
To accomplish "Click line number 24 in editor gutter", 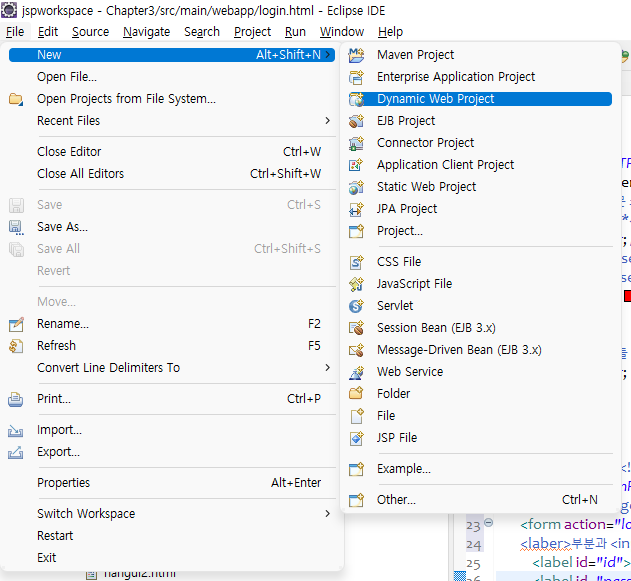I will point(474,545).
